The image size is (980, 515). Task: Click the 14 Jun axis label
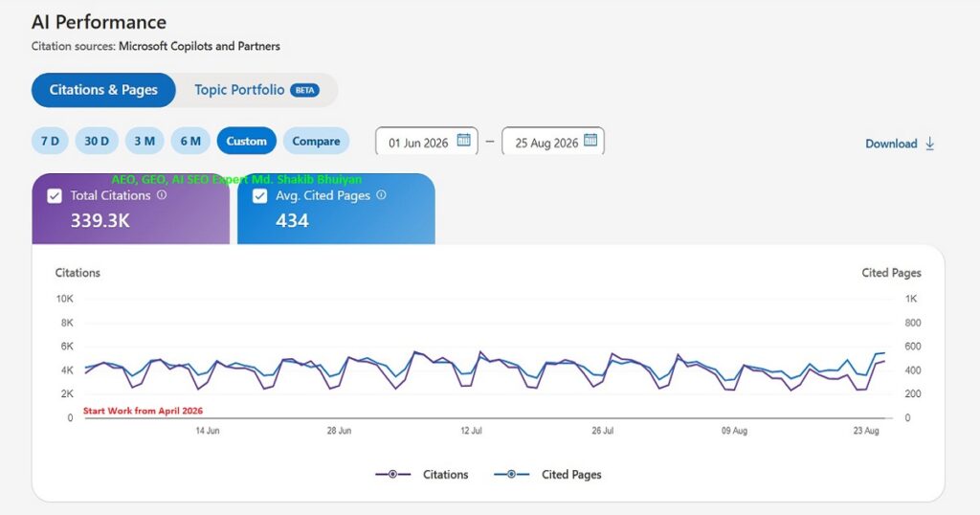(208, 431)
